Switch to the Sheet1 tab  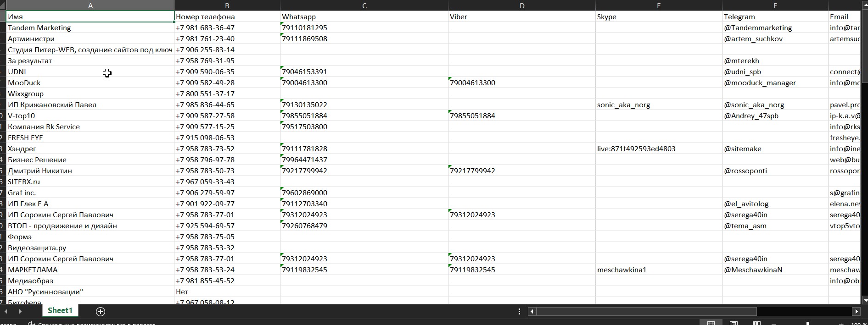tap(60, 311)
